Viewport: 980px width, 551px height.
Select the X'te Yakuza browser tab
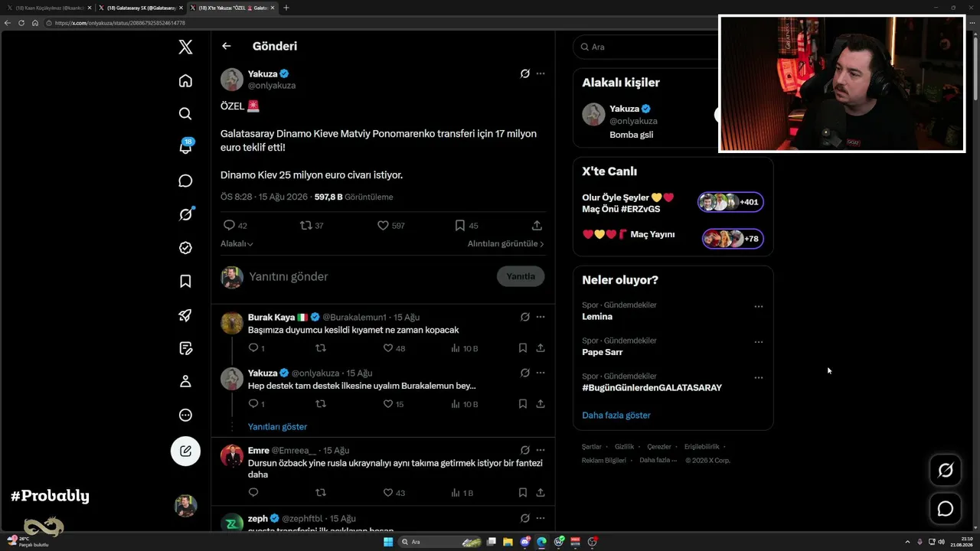click(232, 8)
